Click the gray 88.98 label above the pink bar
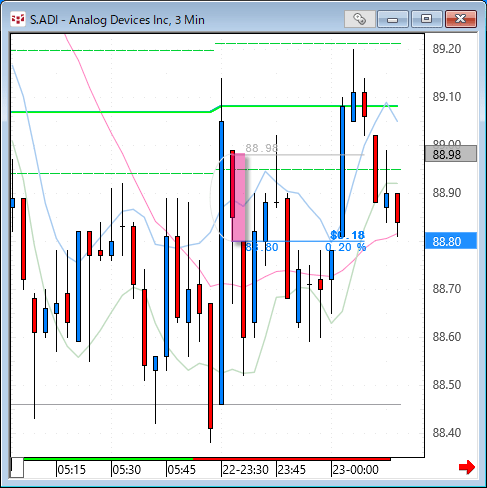This screenshot has height=488, width=487. click(x=262, y=148)
